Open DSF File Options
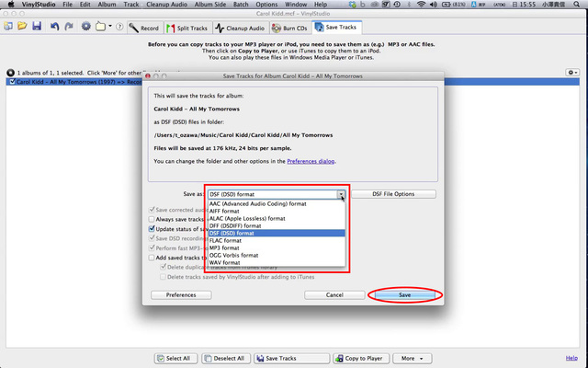The width and height of the screenshot is (588, 368). (x=393, y=194)
